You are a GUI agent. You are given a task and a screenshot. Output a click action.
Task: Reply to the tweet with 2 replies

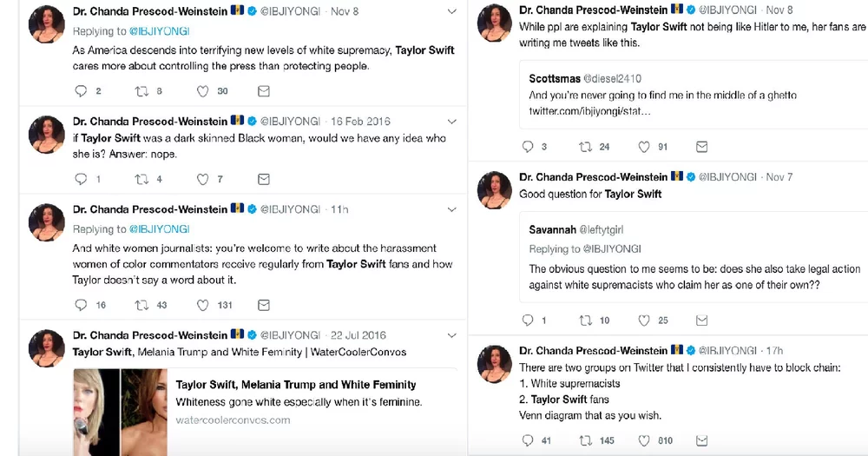coord(82,90)
